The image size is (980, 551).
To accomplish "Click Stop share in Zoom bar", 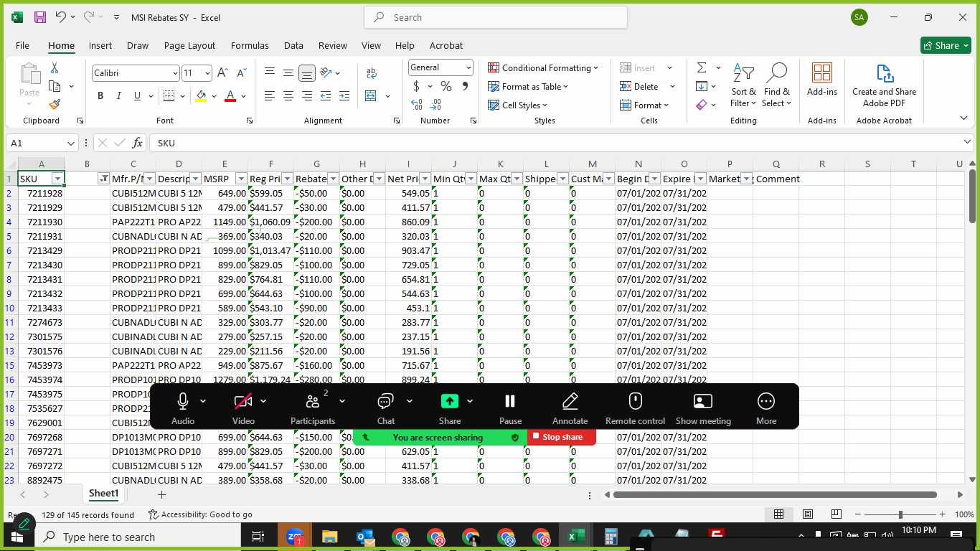I will (x=562, y=437).
